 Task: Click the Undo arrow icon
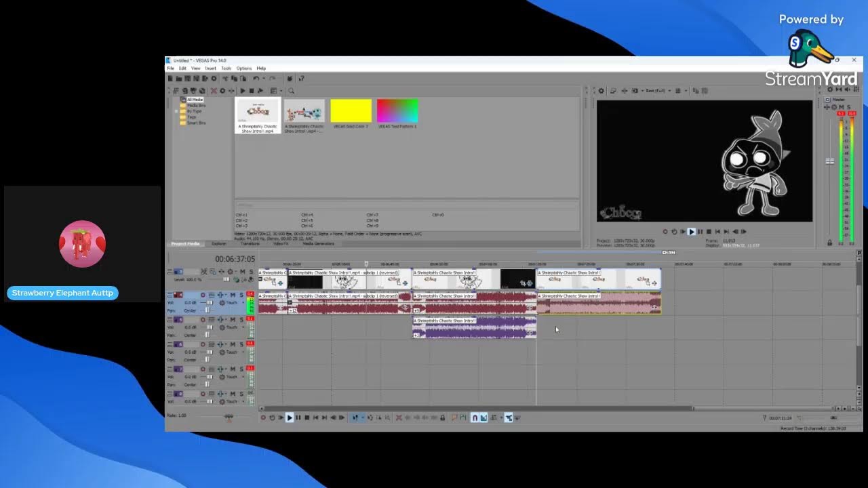coord(256,79)
